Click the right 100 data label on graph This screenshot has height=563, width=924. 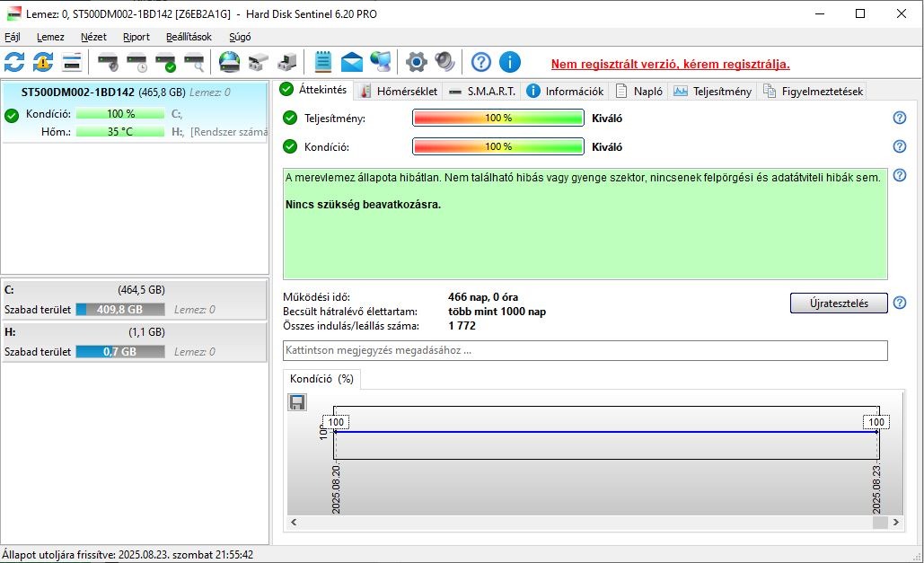click(876, 422)
